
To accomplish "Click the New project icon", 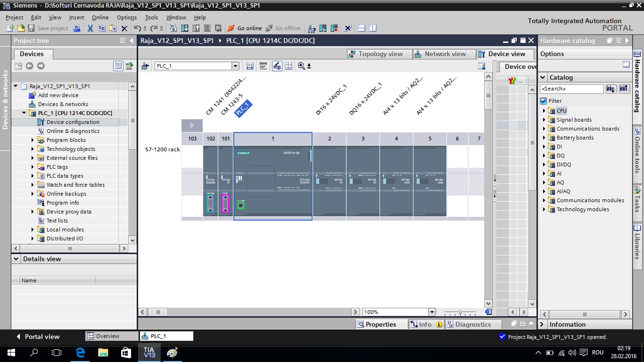I will pyautogui.click(x=10, y=28).
